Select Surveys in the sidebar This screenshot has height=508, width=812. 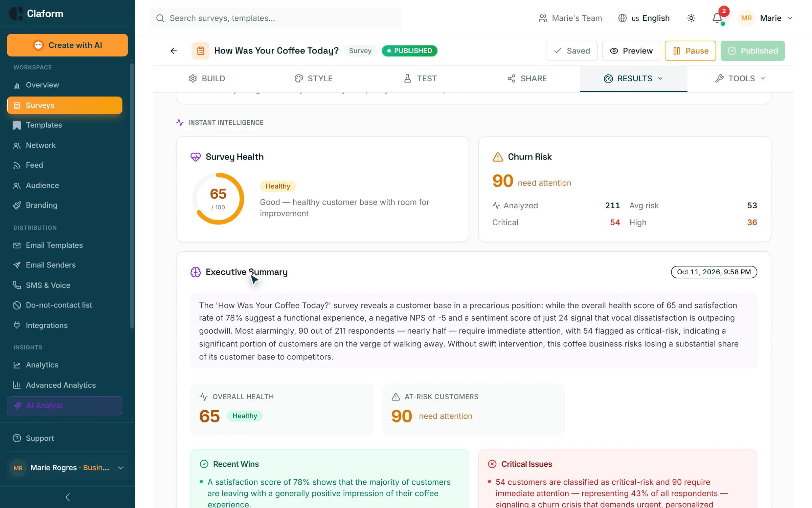pos(64,105)
